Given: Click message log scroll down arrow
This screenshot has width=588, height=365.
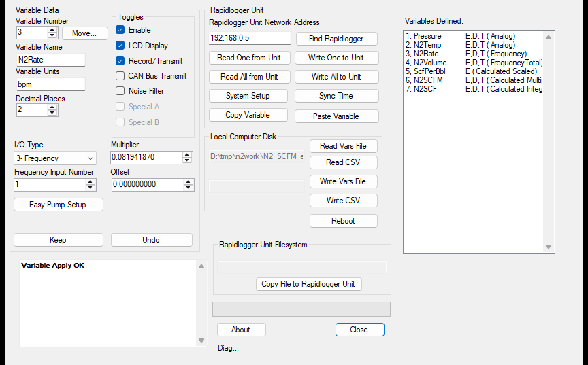Looking at the screenshot, I should [x=201, y=341].
